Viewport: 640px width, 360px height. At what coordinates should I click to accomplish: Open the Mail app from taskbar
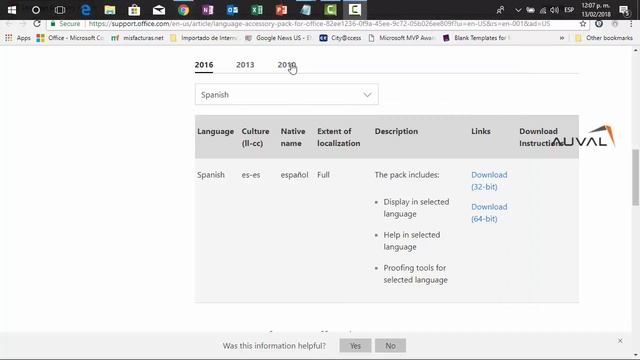(159, 10)
